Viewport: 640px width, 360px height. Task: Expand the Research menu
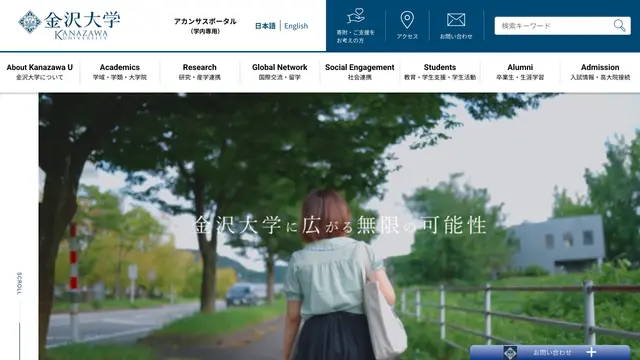(200, 71)
